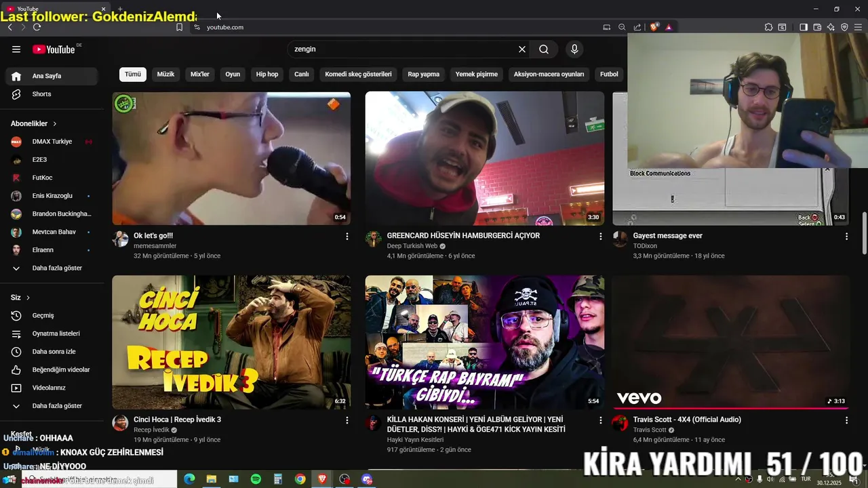Open Leo AI sparkle icon
The width and height of the screenshot is (868, 488).
click(x=831, y=27)
